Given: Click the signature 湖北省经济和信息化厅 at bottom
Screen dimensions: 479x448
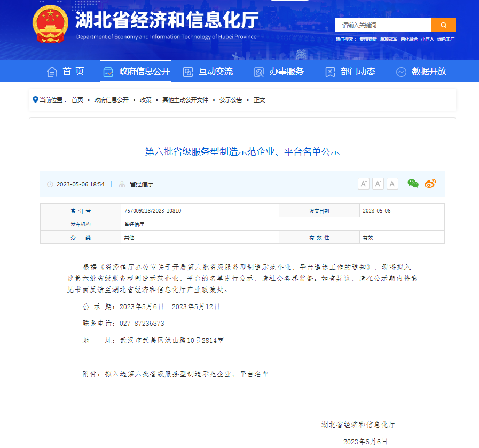Looking at the screenshot, I should 358,425.
